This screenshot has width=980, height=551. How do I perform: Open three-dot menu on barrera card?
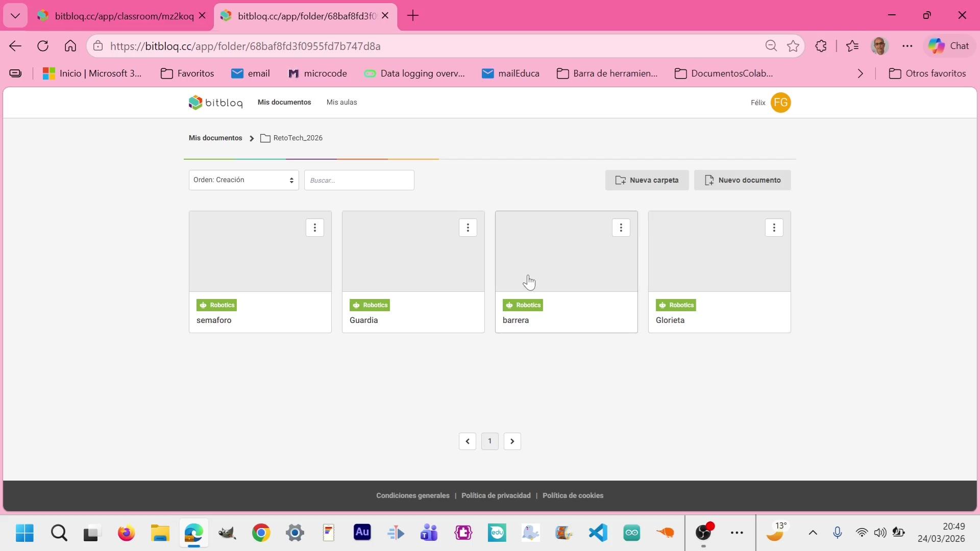[621, 228]
